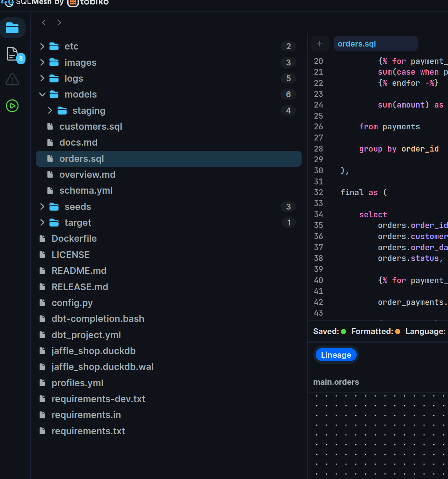Click the images folder icon
Image resolution: width=448 pixels, height=479 pixels.
(x=54, y=62)
